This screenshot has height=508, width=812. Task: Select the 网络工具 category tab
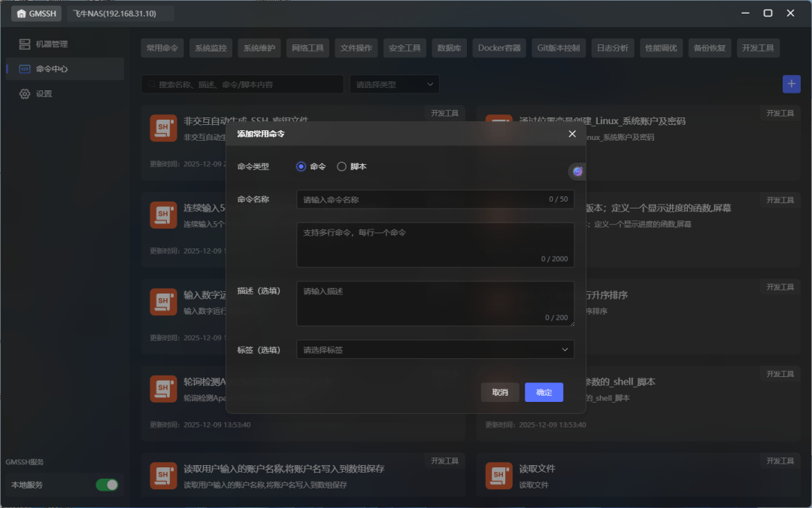[308, 47]
